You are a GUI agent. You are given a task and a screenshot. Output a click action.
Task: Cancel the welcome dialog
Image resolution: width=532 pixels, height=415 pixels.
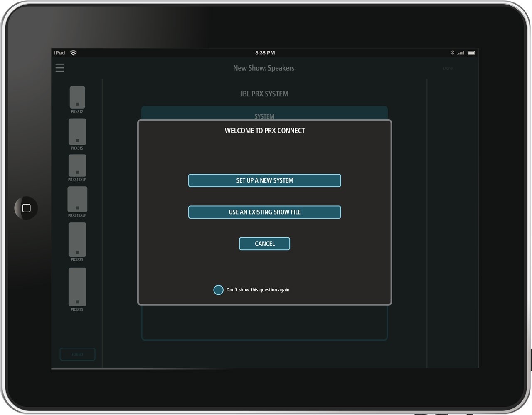tap(264, 244)
